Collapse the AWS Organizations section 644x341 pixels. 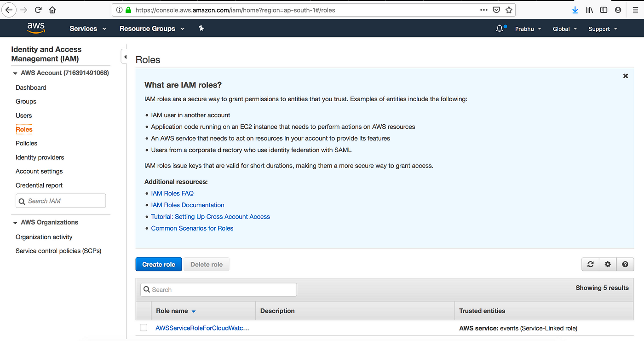pyautogui.click(x=15, y=222)
